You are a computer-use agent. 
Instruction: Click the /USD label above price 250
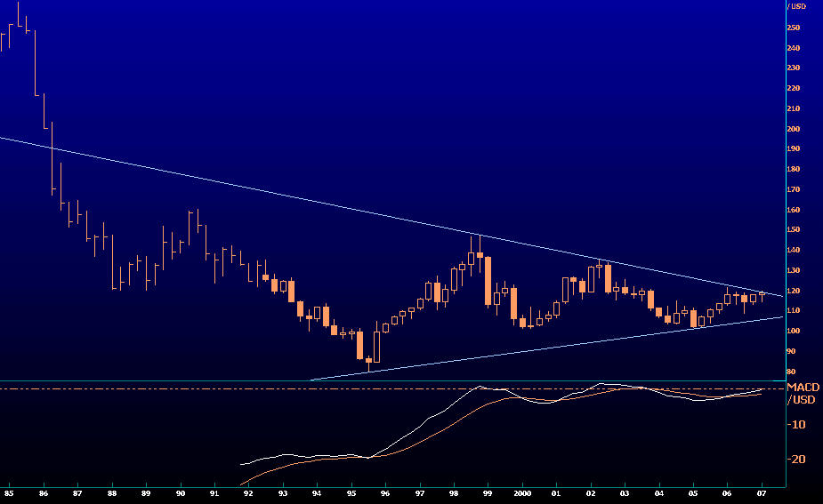pyautogui.click(x=797, y=6)
